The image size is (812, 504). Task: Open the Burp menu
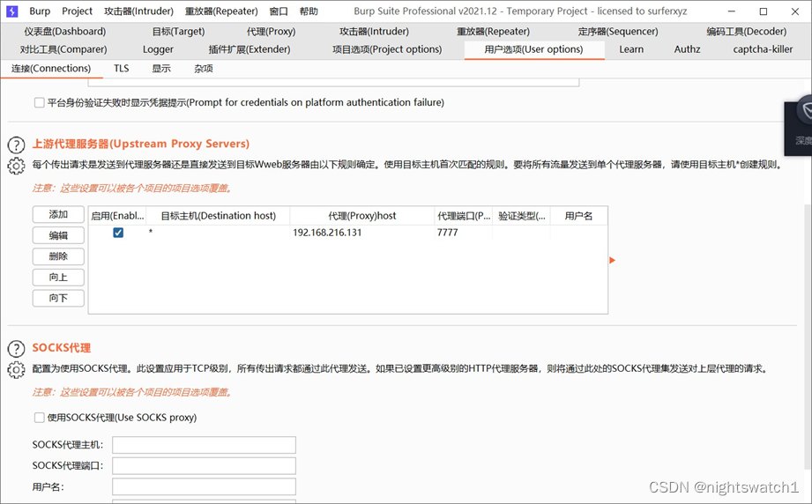(x=40, y=11)
